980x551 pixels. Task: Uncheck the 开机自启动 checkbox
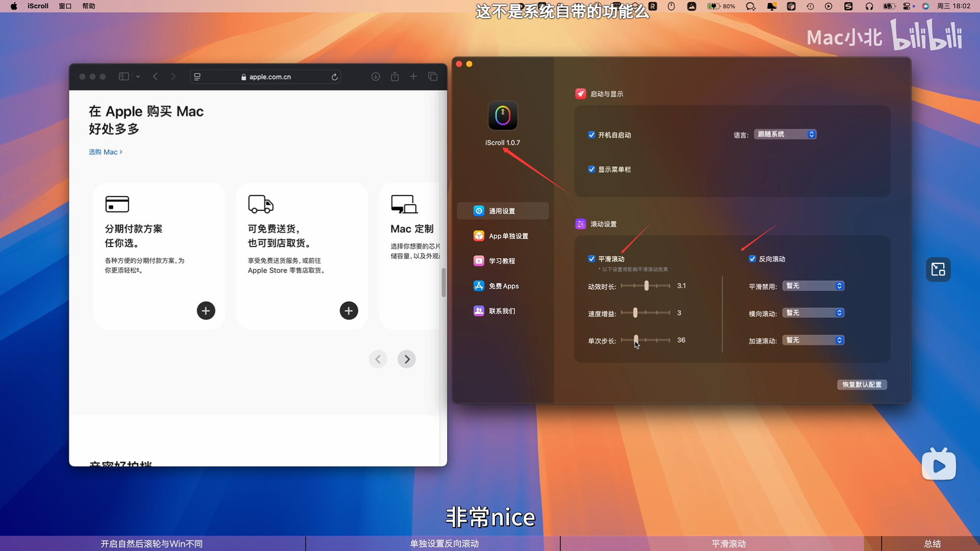pyautogui.click(x=592, y=135)
